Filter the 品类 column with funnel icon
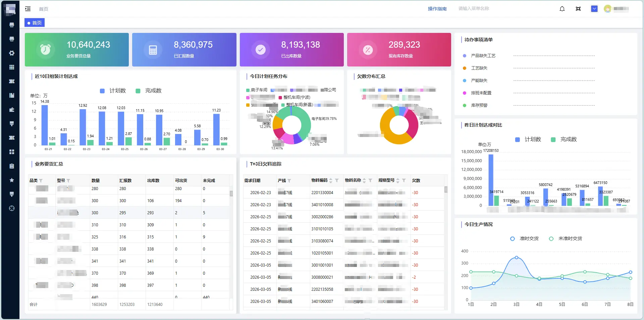Image resolution: width=644 pixels, height=320 pixels. (x=41, y=181)
